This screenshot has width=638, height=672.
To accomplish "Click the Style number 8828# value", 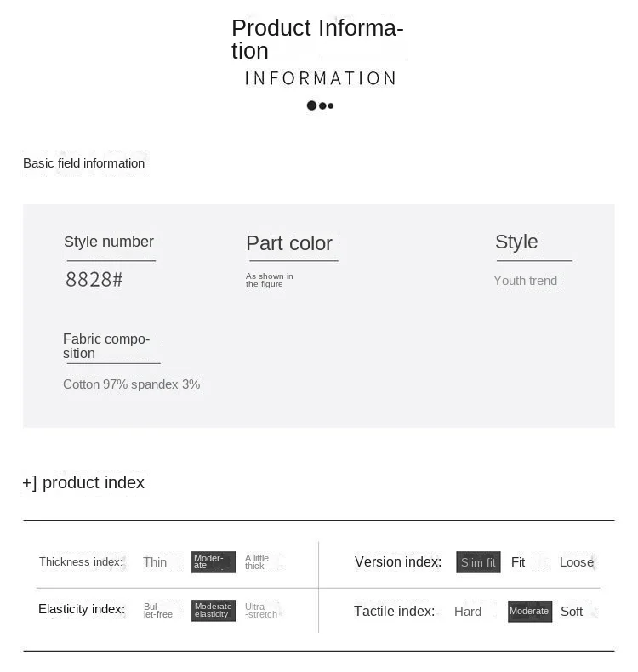I will 94,279.
